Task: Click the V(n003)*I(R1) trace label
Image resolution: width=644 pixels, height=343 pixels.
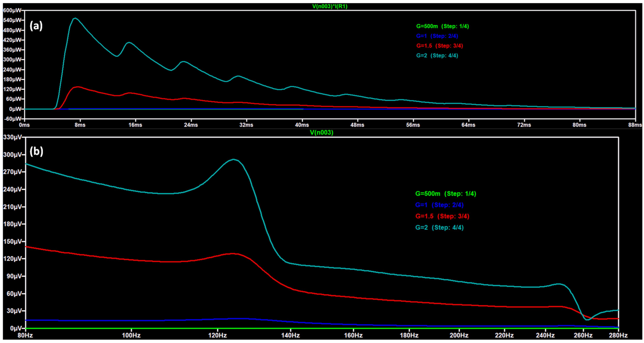Action: [x=329, y=6]
